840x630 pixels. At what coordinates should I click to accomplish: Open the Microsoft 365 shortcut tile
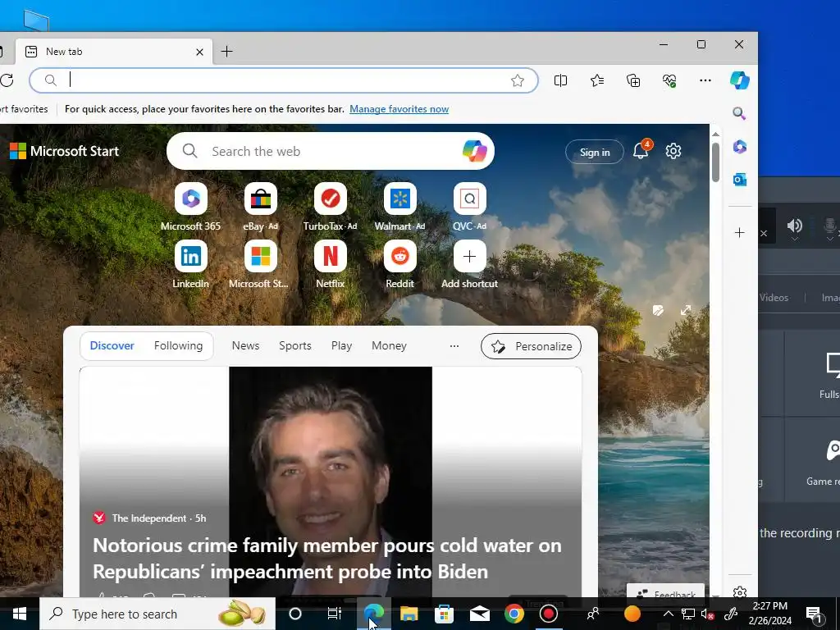coord(190,206)
